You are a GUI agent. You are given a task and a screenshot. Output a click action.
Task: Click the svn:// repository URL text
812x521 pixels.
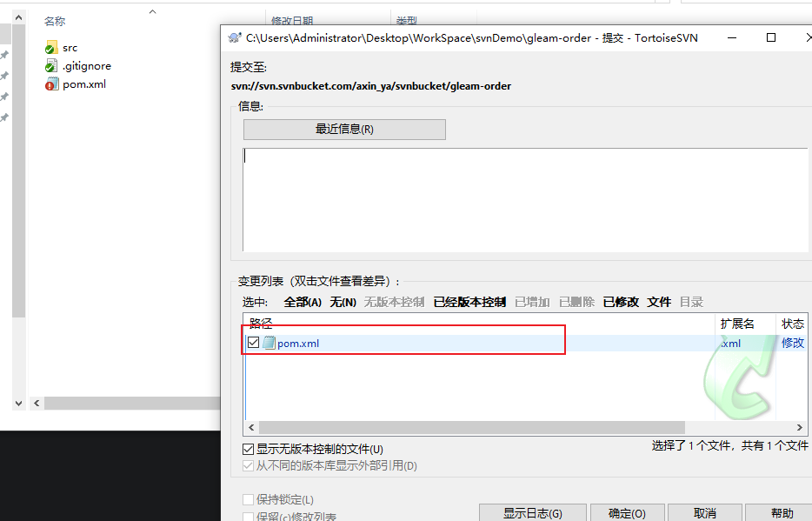click(370, 86)
